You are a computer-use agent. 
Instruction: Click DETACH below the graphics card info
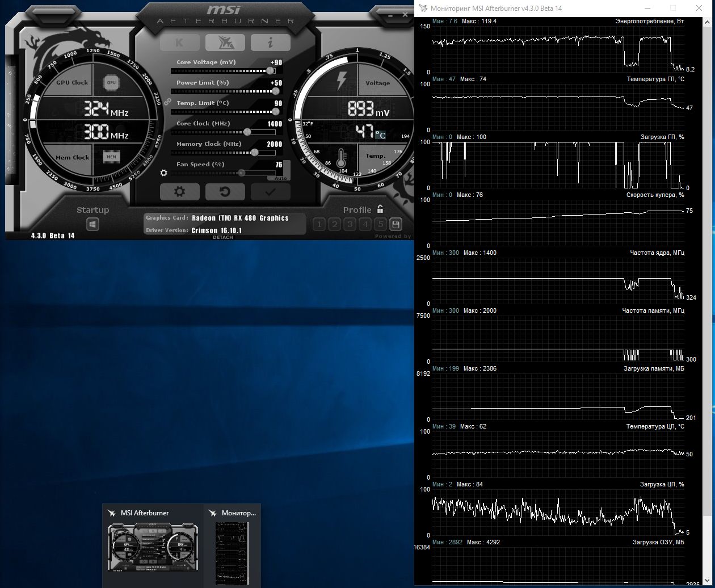[x=223, y=237]
